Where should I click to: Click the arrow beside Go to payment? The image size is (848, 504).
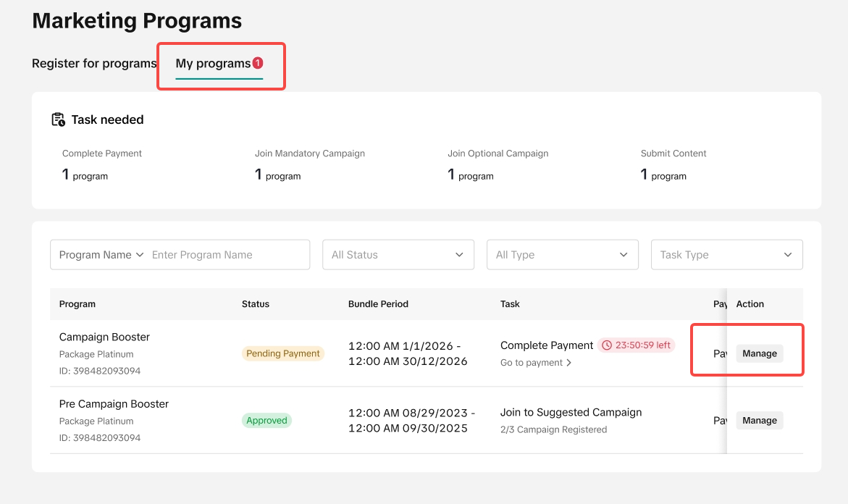pyautogui.click(x=569, y=363)
